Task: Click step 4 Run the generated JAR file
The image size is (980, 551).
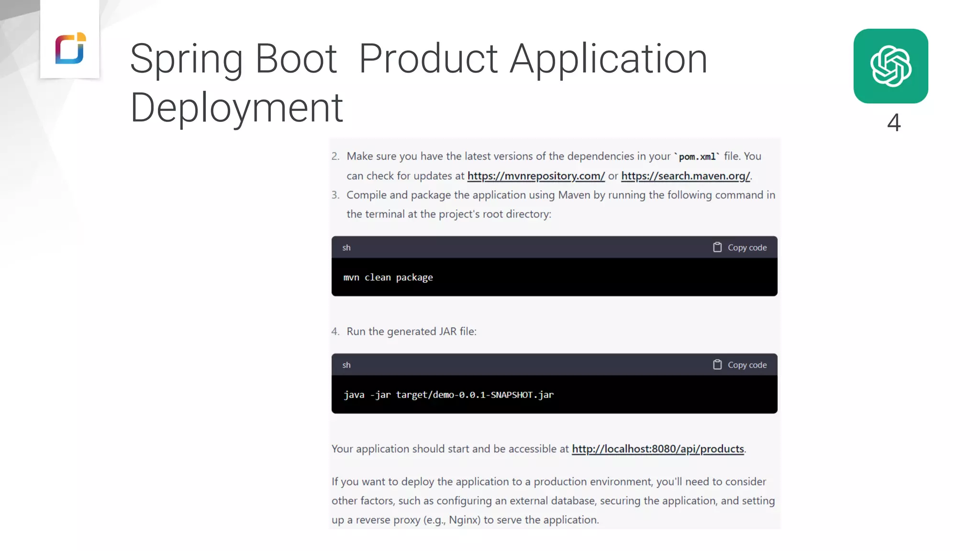Action: click(x=411, y=331)
